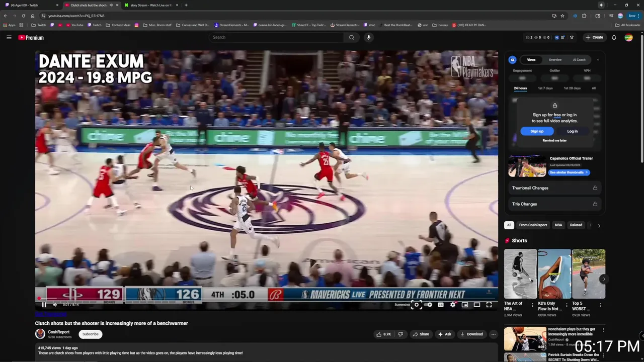
Task: Click See similar thumbnails
Action: point(569,172)
